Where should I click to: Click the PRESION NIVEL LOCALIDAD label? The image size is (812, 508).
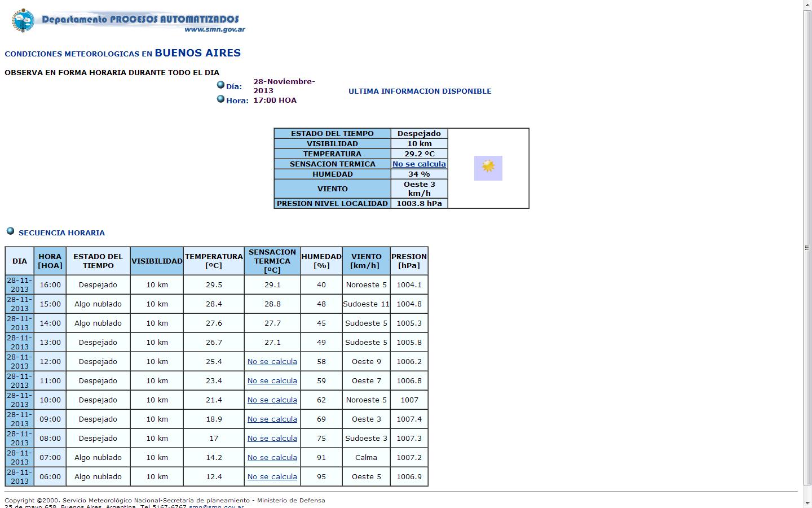[x=333, y=203]
